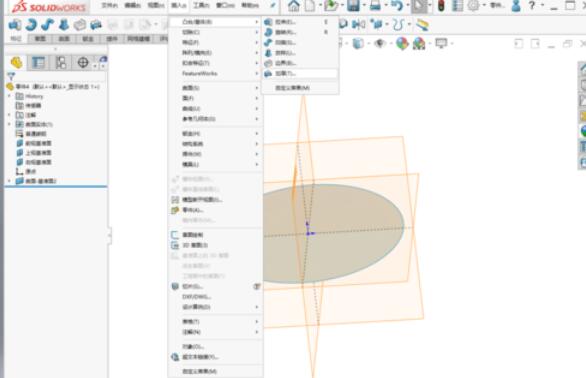Image resolution: width=586 pixels, height=378 pixels.
Task: Select the Top Plane (上视基准面) tree item
Action: 34,153
